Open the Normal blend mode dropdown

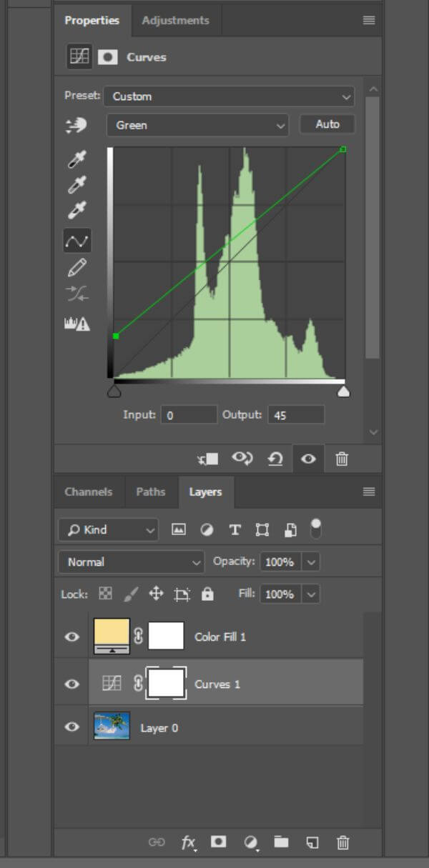(131, 562)
